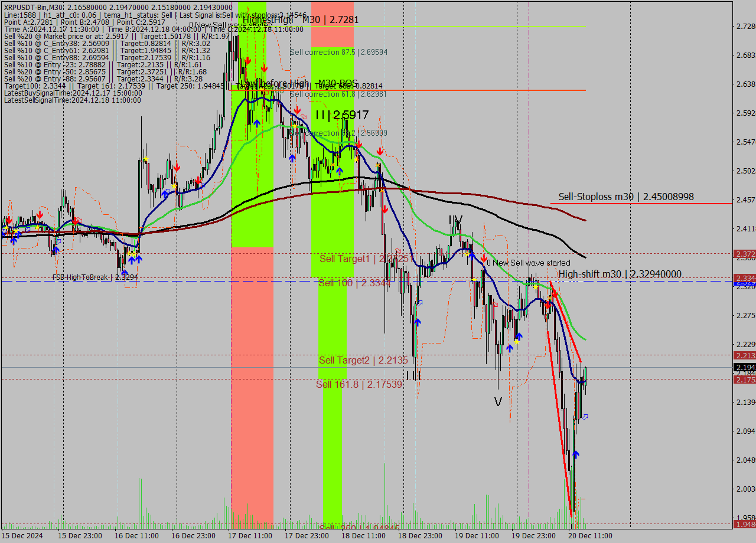Select the 'Sell %20 @ Entry -50: 2.85675' line
The image size is (756, 543).
(x=105, y=72)
